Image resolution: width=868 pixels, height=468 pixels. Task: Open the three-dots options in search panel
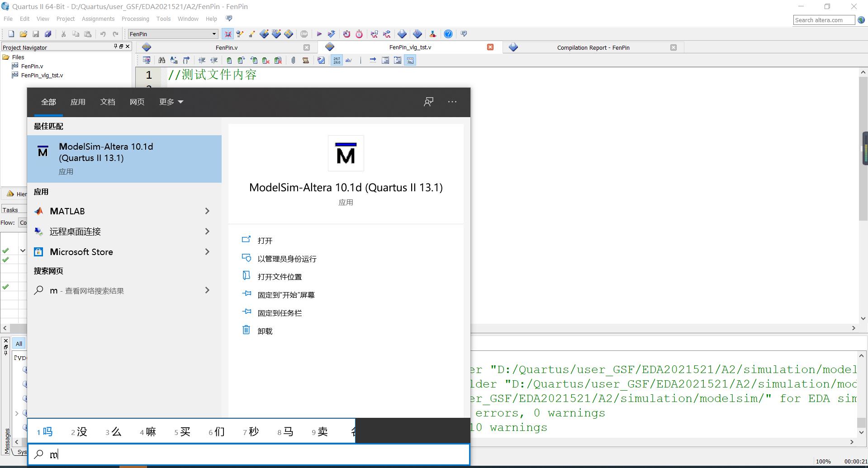(x=452, y=102)
